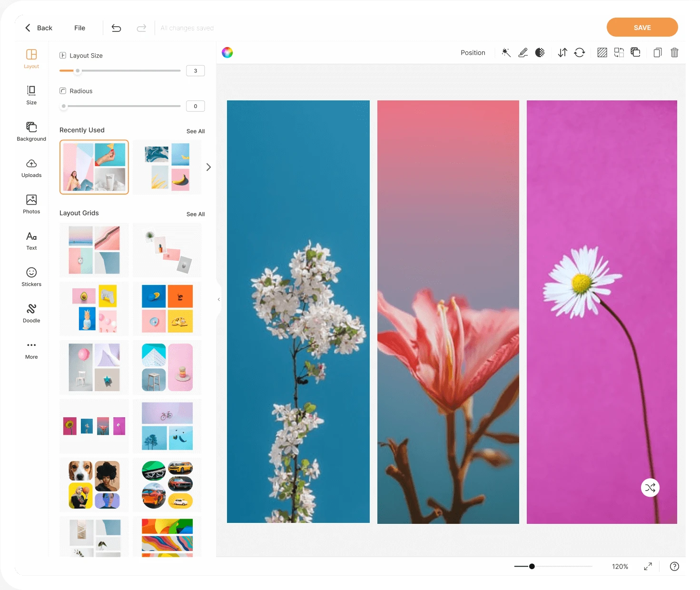Open the Position dropdown

coord(473,52)
